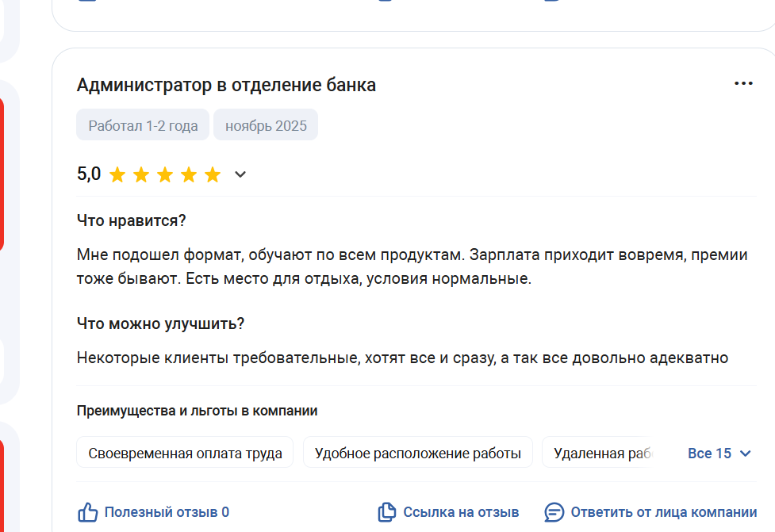Open the three-dots review options menu
The image size is (775, 532).
pos(743,84)
